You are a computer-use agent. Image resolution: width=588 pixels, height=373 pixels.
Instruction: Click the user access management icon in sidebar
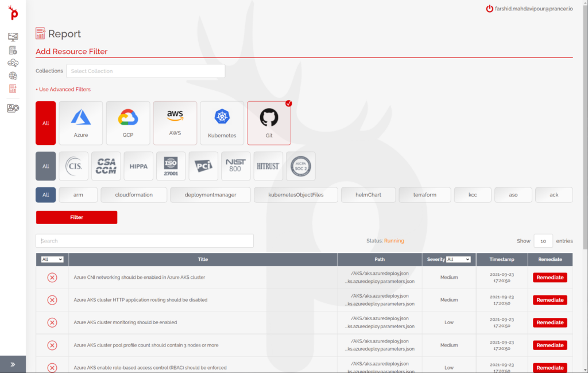point(13,107)
